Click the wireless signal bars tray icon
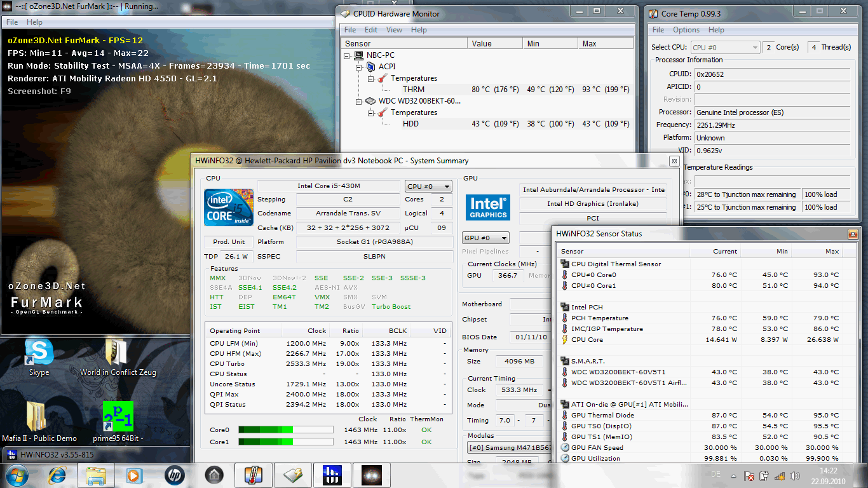This screenshot has height=488, width=868. [x=779, y=476]
